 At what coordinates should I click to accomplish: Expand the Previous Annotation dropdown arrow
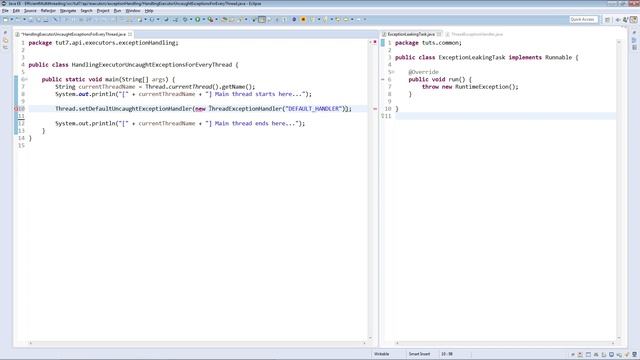(x=331, y=19)
